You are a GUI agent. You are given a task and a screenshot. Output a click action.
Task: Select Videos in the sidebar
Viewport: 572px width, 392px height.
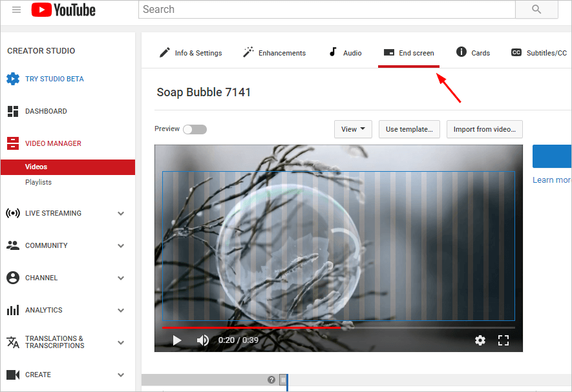(x=68, y=167)
